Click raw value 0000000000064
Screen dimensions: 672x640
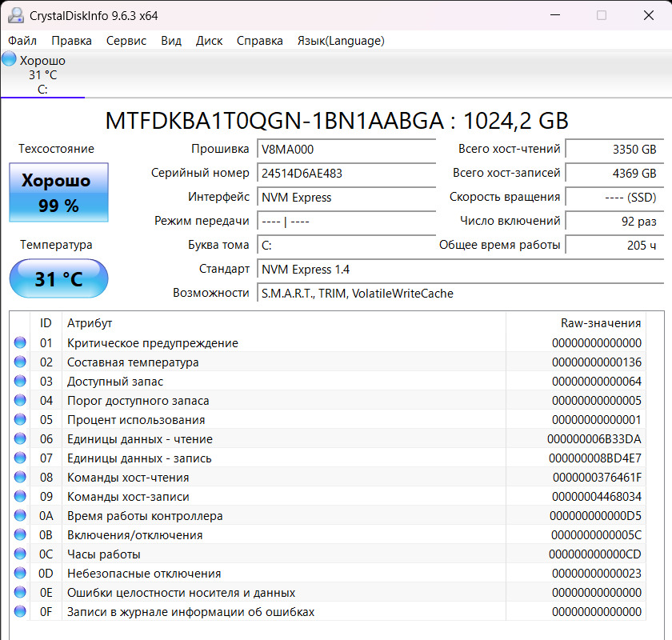597,382
